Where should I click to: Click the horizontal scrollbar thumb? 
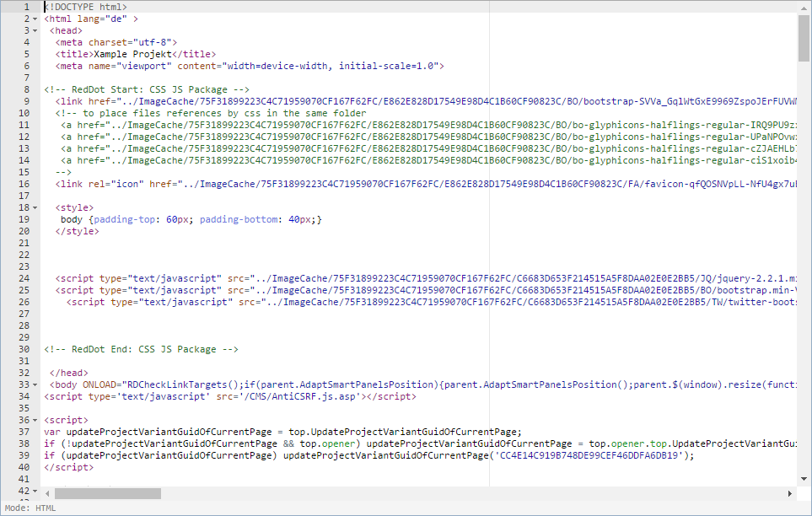pos(108,494)
